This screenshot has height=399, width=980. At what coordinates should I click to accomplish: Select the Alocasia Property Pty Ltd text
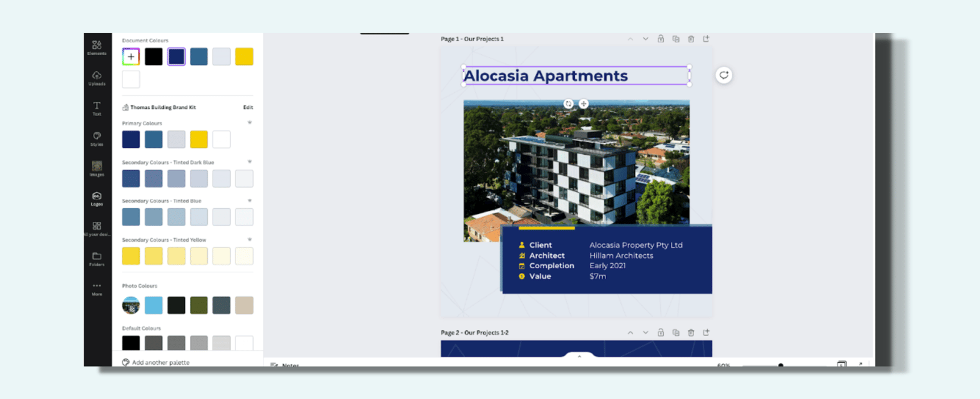pos(636,245)
